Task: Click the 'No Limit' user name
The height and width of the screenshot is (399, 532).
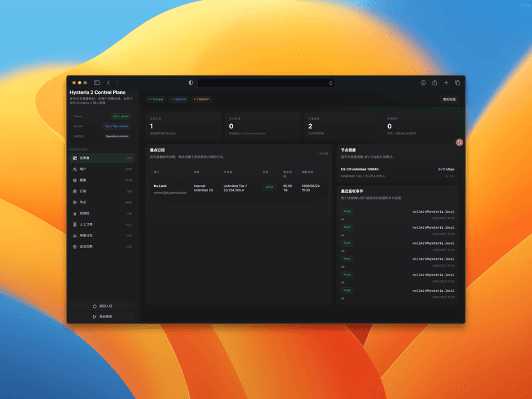Action: [160, 186]
